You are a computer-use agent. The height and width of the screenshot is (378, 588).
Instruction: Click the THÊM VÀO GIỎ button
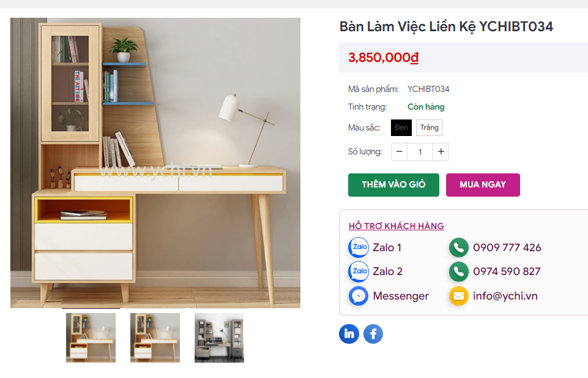[x=393, y=184]
